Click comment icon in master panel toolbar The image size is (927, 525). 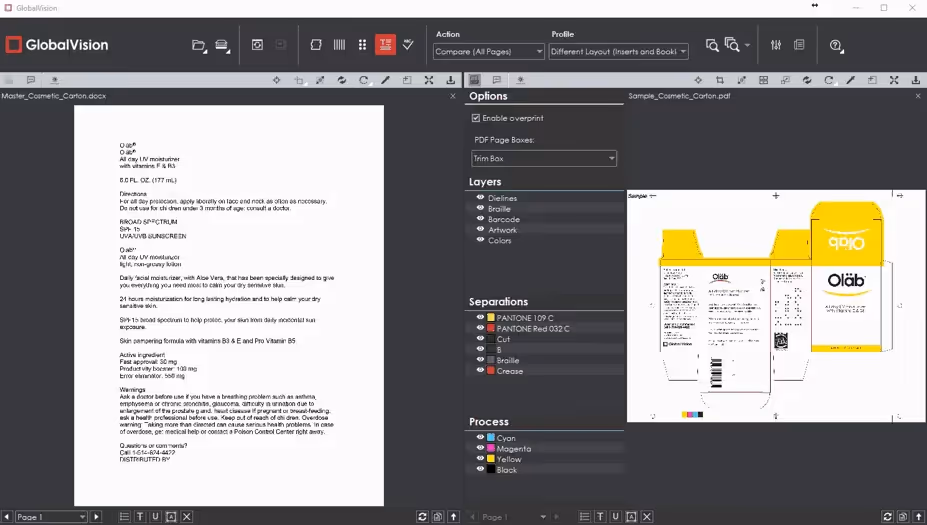pos(31,80)
